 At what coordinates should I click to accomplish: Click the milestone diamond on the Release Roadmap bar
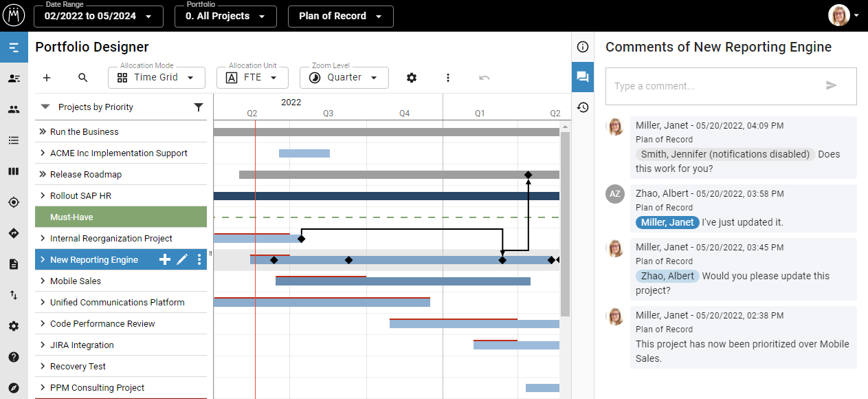tap(528, 175)
